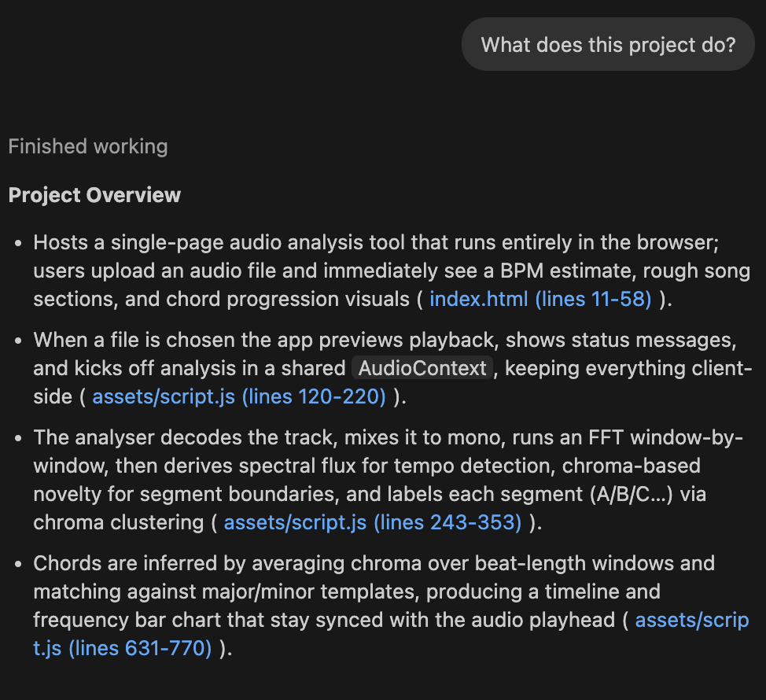
Task: Follow the assets/script.js (lines 243–353) reference
Action: coord(372,521)
